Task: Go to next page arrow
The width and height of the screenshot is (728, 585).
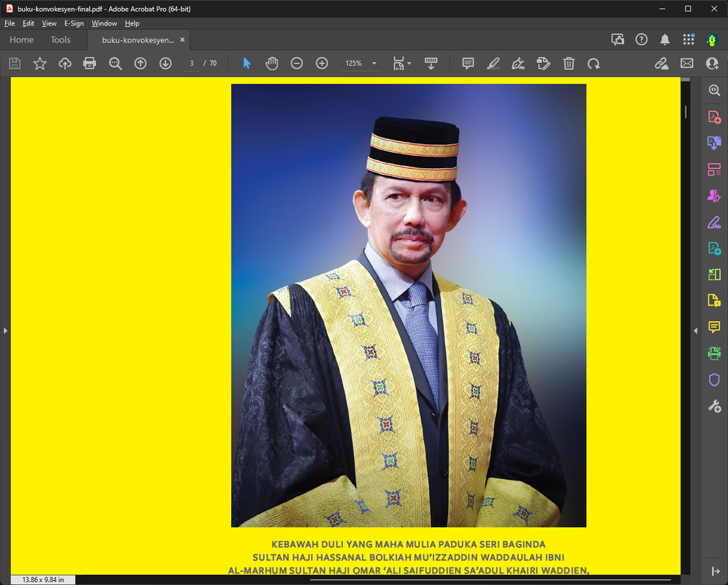Action: click(x=165, y=63)
